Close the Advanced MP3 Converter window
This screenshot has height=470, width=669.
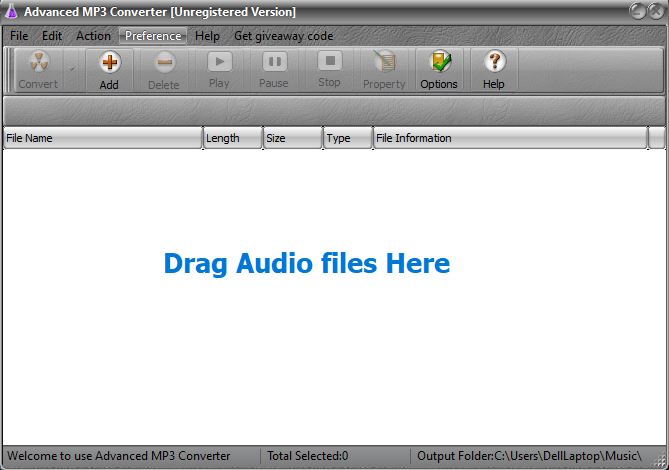(x=656, y=11)
